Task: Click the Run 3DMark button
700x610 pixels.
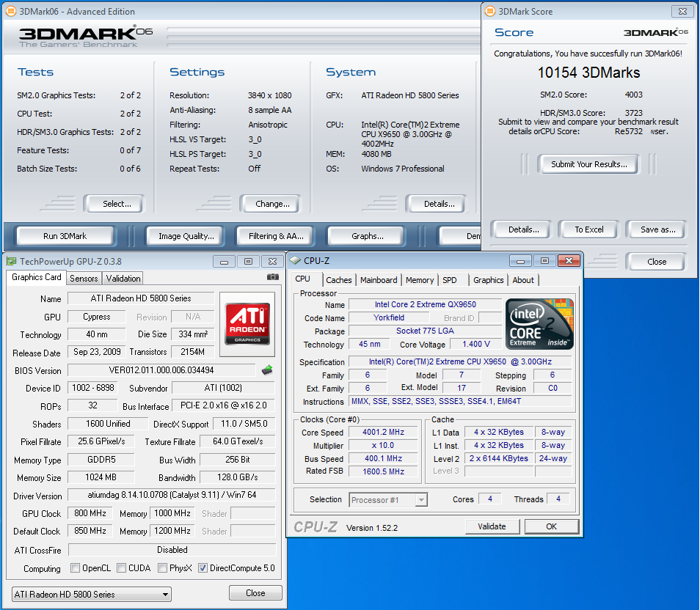Action: coord(65,236)
